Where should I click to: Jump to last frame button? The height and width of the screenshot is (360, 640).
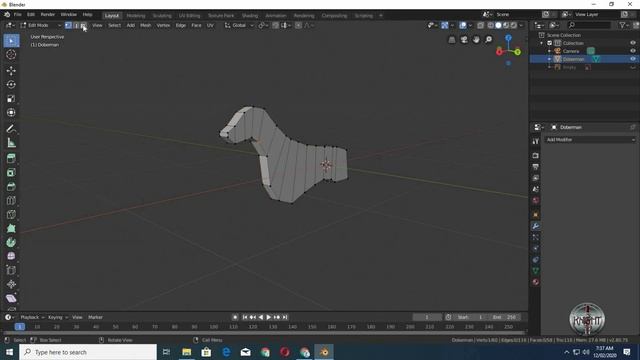point(285,317)
